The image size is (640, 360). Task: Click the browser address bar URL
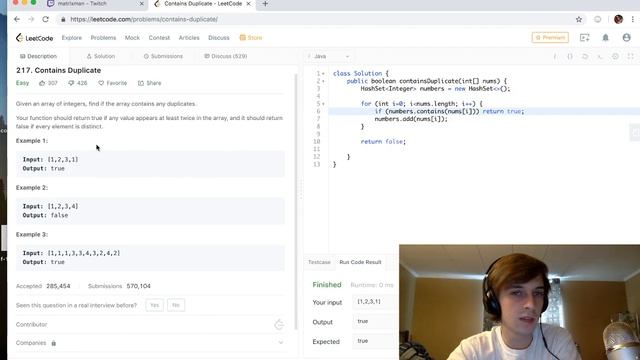click(144, 19)
